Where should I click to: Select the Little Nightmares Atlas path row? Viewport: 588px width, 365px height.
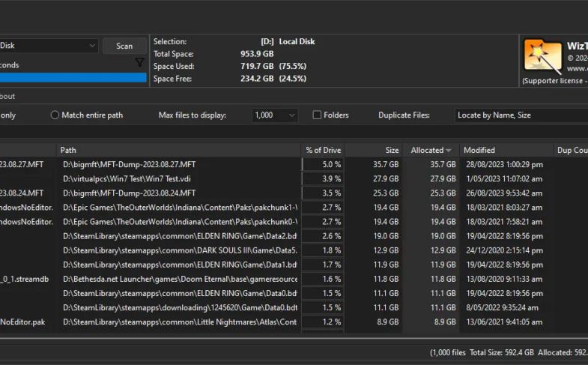[181, 322]
